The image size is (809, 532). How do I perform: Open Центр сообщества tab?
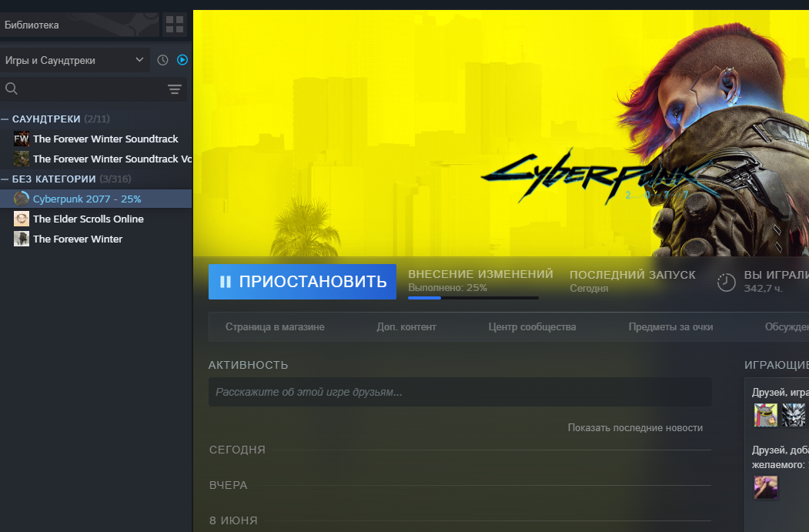tap(532, 326)
